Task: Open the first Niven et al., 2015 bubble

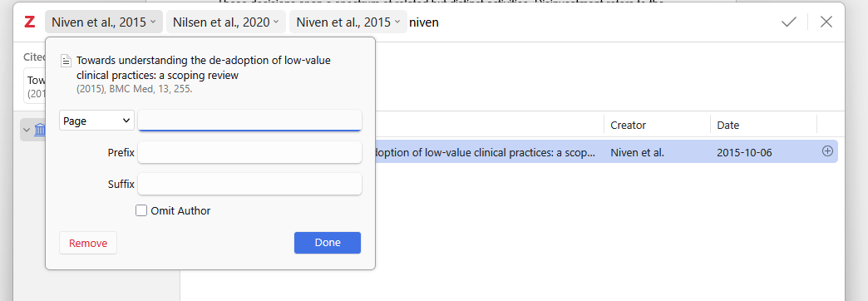Action: click(x=104, y=22)
